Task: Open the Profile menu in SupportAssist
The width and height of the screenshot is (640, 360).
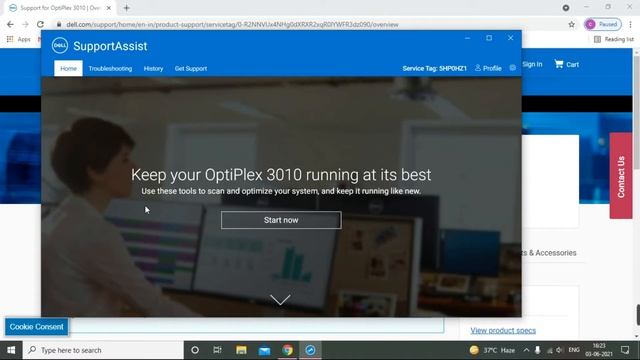Action: click(x=488, y=68)
